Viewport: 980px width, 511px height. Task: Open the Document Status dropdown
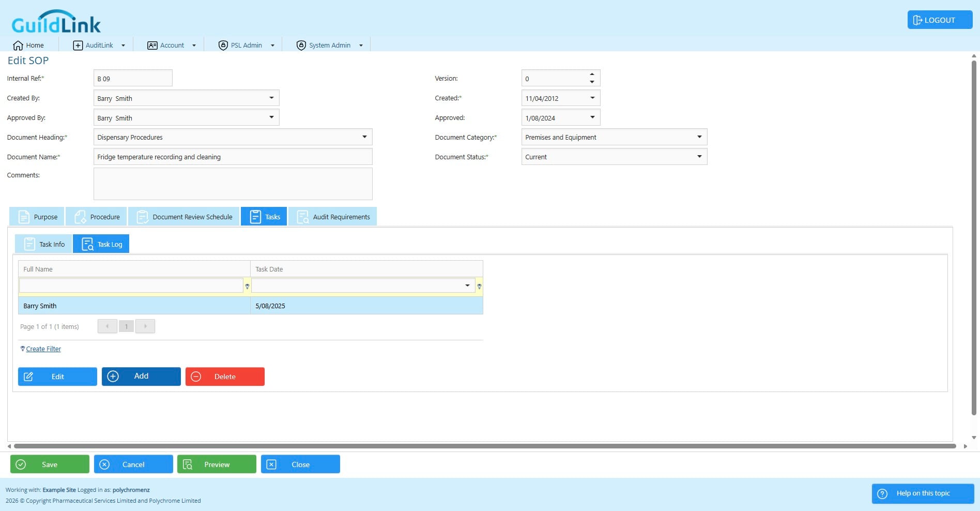(x=699, y=157)
